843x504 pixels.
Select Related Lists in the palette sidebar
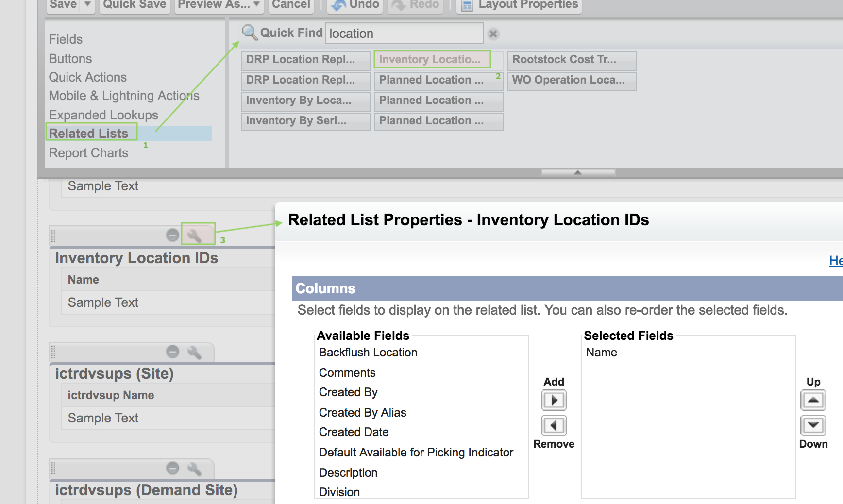point(89,134)
